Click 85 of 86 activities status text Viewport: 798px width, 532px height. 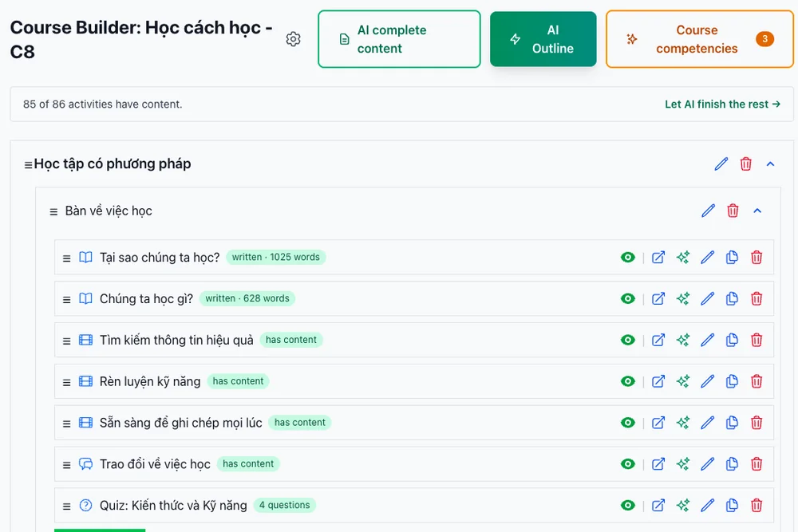click(102, 104)
